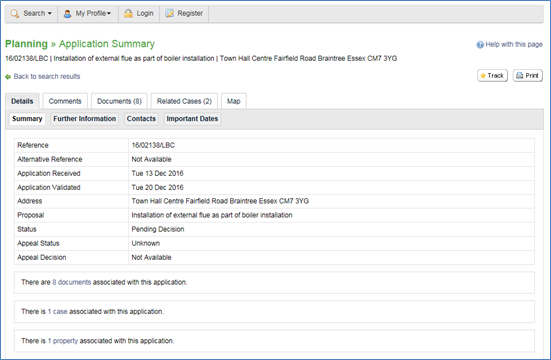The height and width of the screenshot is (360, 551).
Task: Click the green back arrow icon
Action: pyautogui.click(x=8, y=77)
